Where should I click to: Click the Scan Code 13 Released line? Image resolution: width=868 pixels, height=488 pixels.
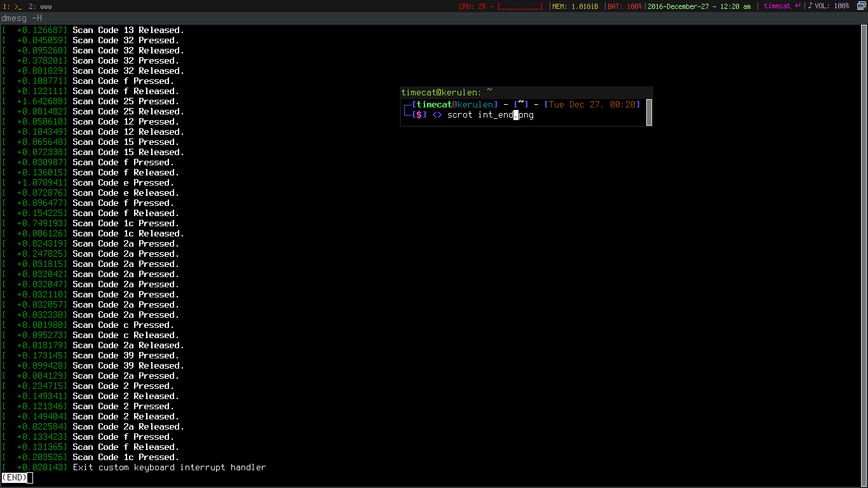point(128,30)
